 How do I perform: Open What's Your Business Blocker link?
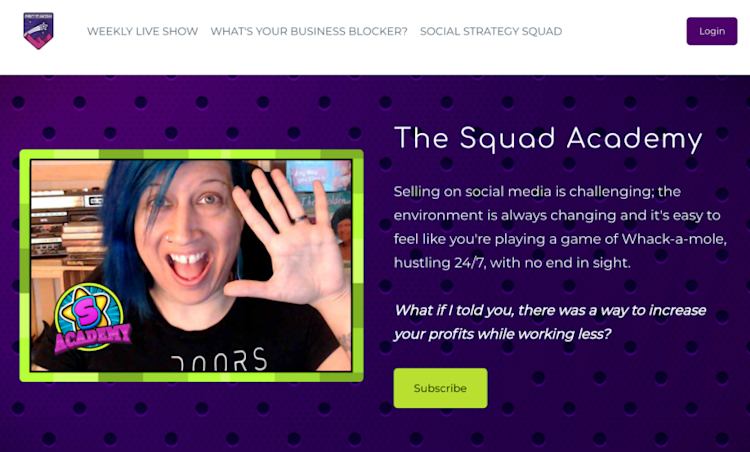tap(309, 31)
